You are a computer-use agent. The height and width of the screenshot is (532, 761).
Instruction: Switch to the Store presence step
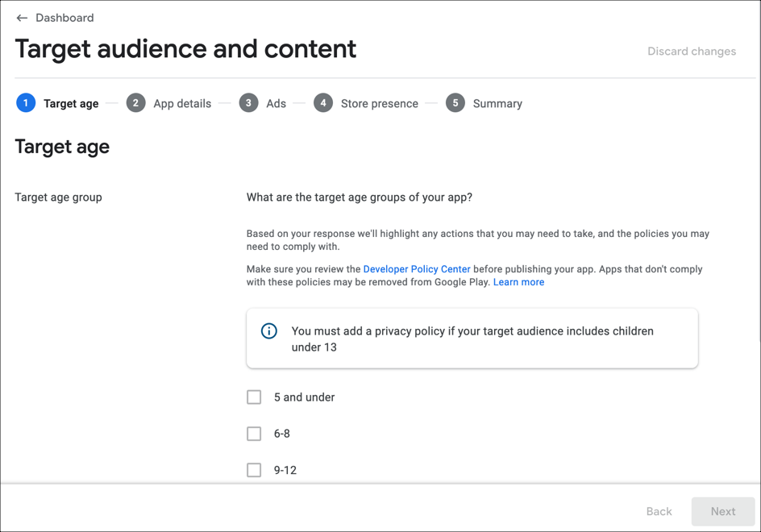[x=380, y=103]
